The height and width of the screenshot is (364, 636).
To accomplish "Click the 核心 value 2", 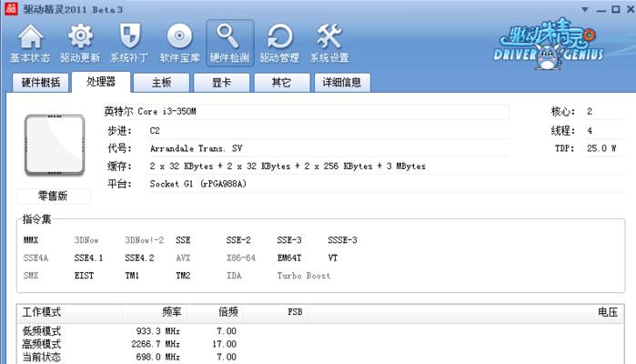I will [x=590, y=111].
